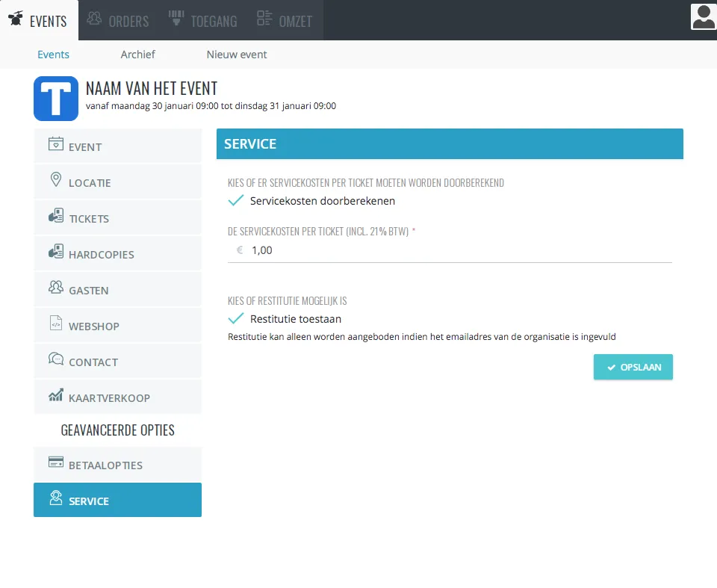Click the Opslaan save button
The image size is (717, 588).
click(633, 368)
